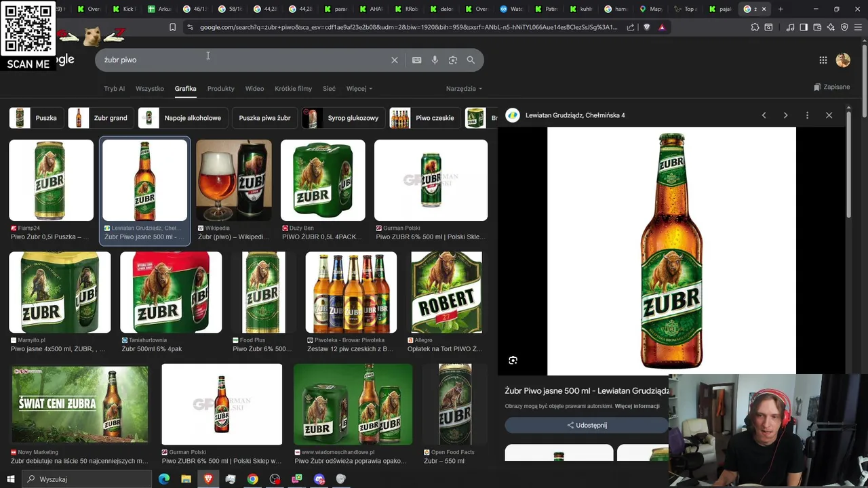This screenshot has height=488, width=868.
Task: Open Zapisane saved items
Action: [x=831, y=87]
